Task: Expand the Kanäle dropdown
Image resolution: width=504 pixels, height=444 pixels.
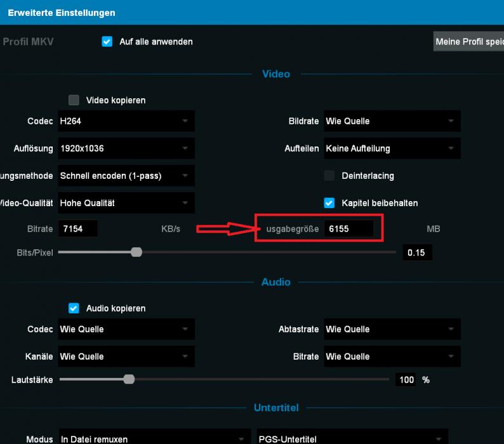Action: tap(126, 356)
